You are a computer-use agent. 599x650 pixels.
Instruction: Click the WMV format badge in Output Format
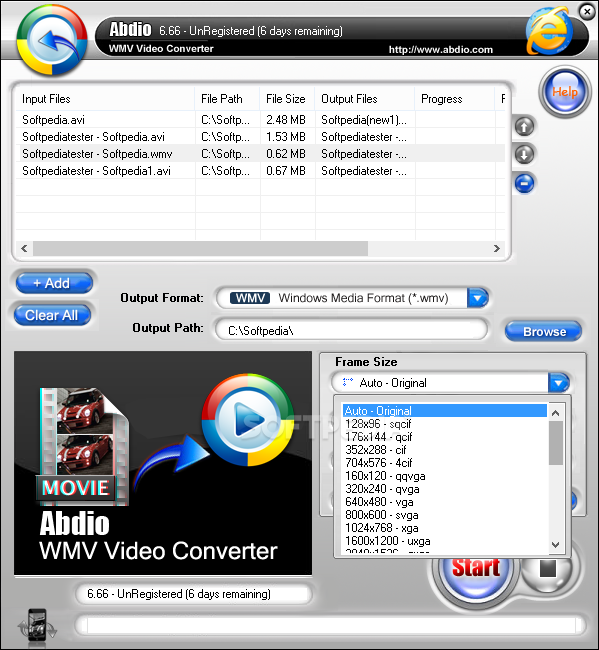point(250,298)
